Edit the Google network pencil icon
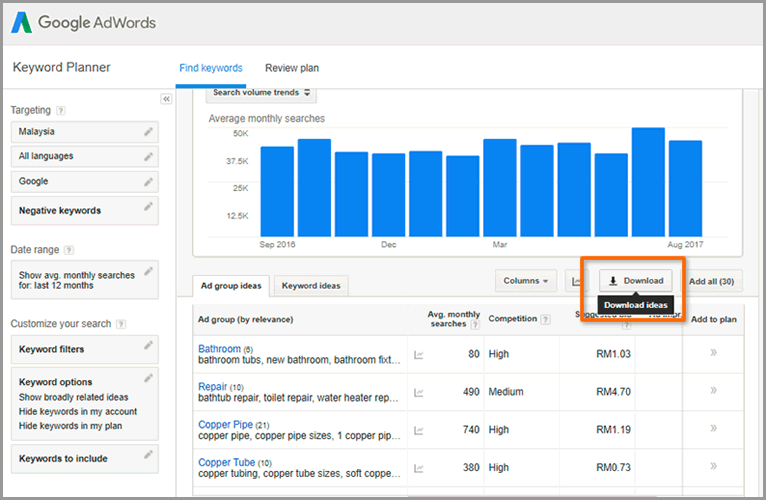This screenshot has height=500, width=766. point(149,182)
